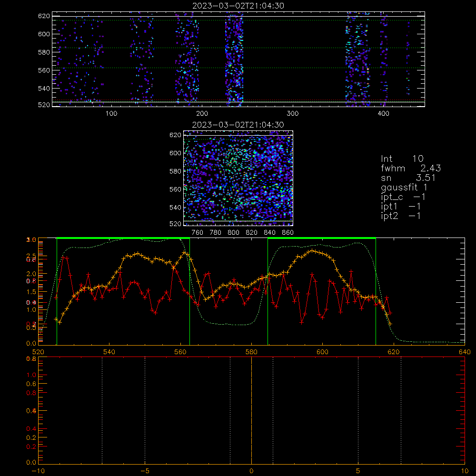Click x-axis label 200 on top image

pos(202,114)
